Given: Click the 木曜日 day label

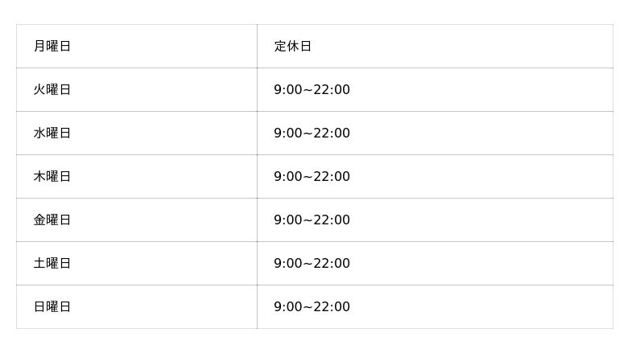Looking at the screenshot, I should tap(52, 177).
